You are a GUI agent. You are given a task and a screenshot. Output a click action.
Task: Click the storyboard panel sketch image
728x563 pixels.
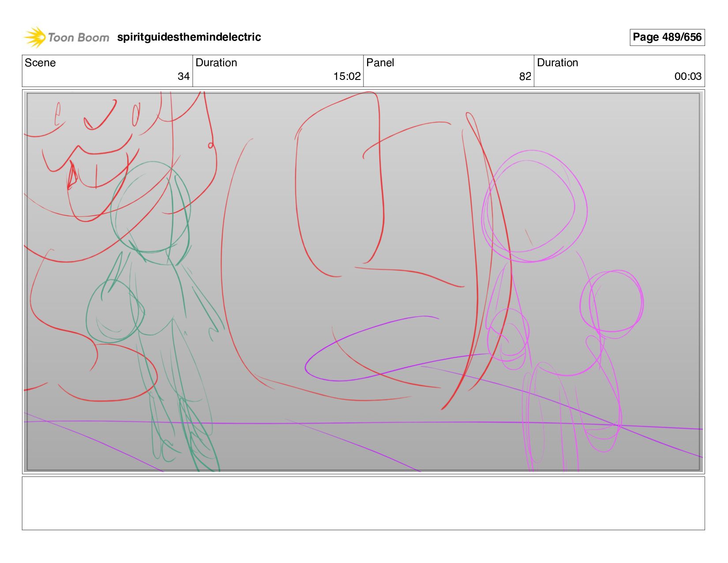(363, 282)
